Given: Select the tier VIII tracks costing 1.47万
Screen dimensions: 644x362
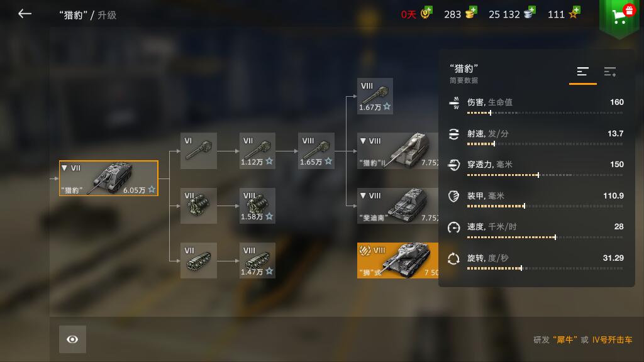Looking at the screenshot, I should click(x=257, y=260).
